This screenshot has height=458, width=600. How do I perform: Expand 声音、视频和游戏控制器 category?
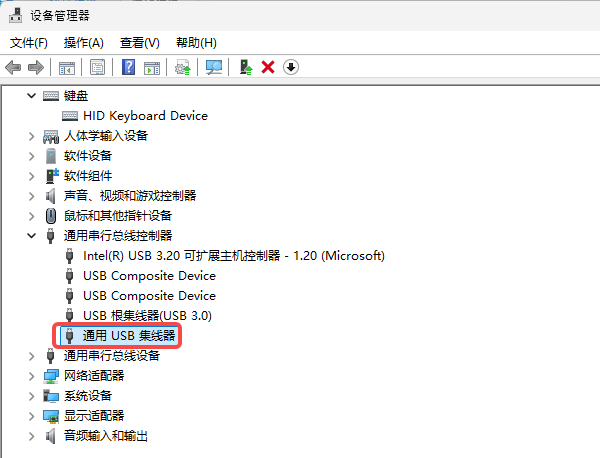(x=31, y=196)
